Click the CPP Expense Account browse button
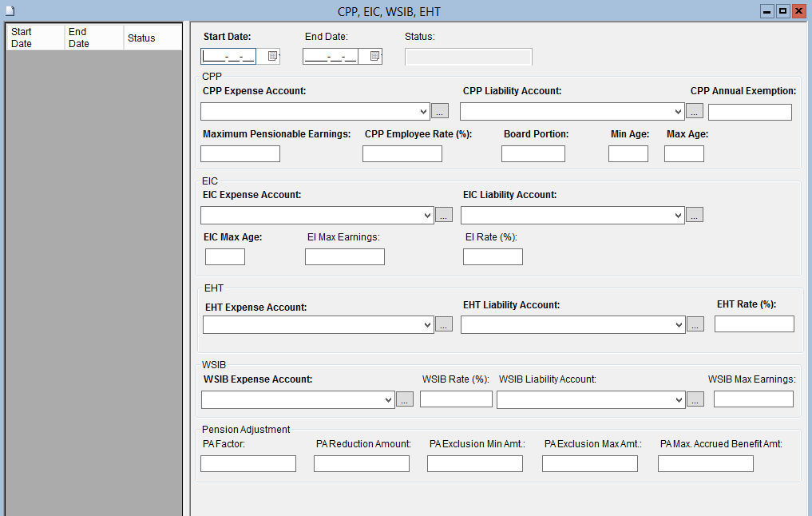Viewport: 812px width, 516px height. point(440,111)
